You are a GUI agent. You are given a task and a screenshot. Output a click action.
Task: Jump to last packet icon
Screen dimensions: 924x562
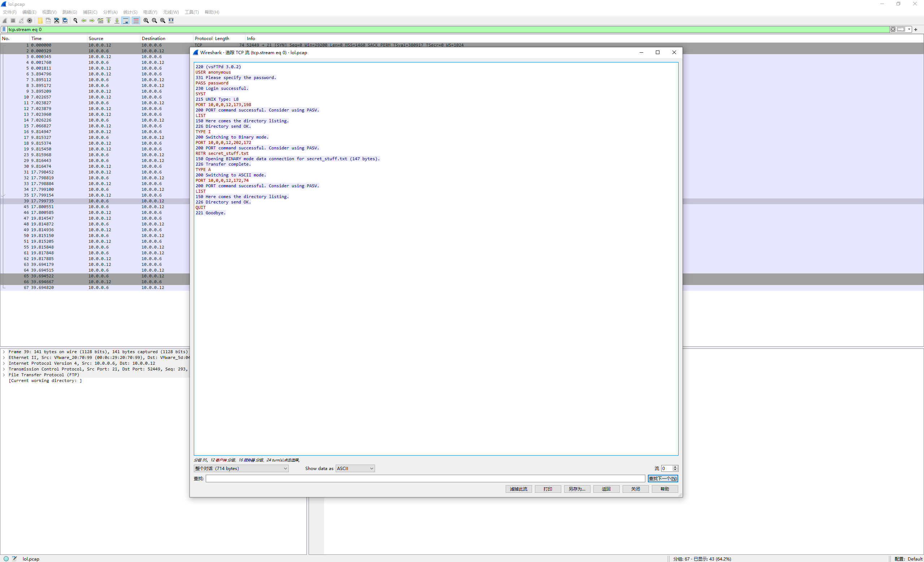(x=117, y=21)
